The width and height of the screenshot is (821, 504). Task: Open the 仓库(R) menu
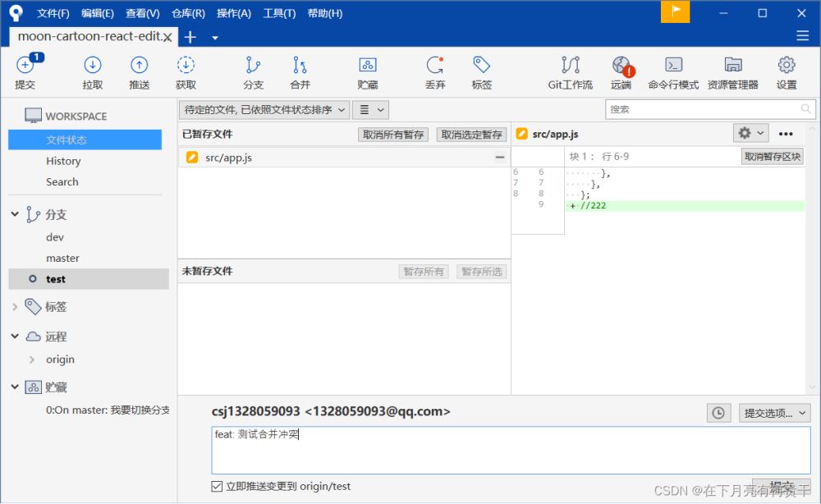pyautogui.click(x=188, y=13)
